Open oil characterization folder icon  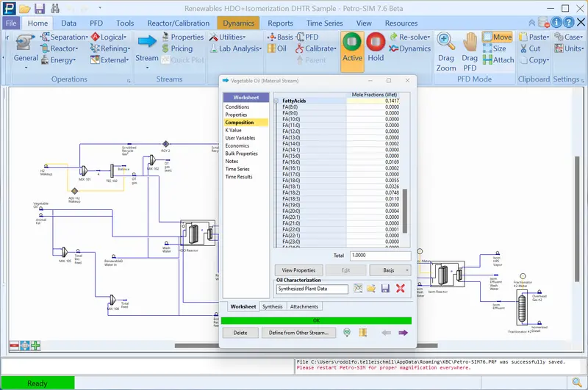tap(371, 289)
